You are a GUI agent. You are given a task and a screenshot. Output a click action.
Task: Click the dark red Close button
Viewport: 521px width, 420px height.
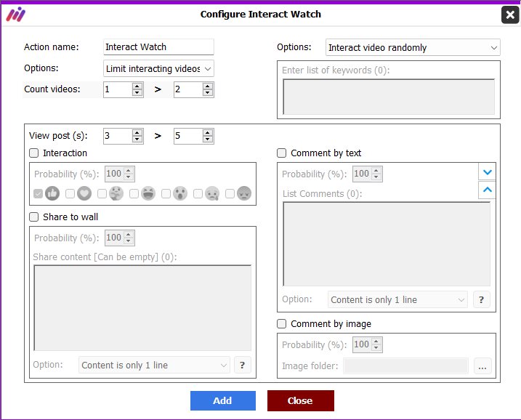[x=301, y=400]
